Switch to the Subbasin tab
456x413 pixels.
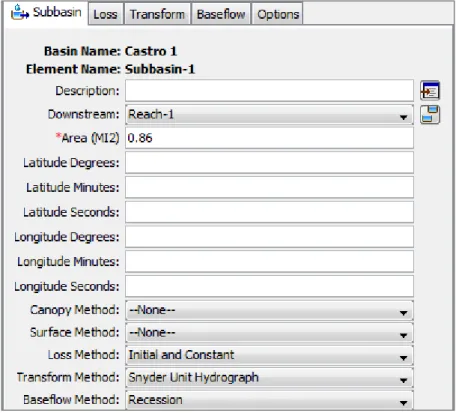[47, 13]
